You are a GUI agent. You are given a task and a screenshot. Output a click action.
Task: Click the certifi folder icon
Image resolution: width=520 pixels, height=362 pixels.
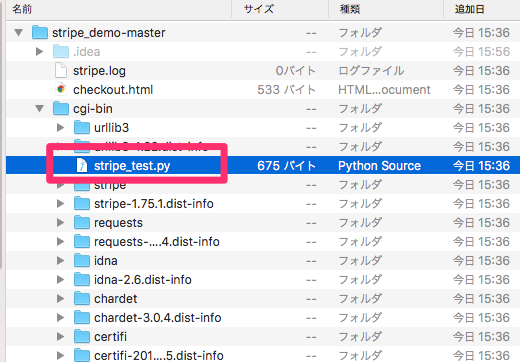82,336
